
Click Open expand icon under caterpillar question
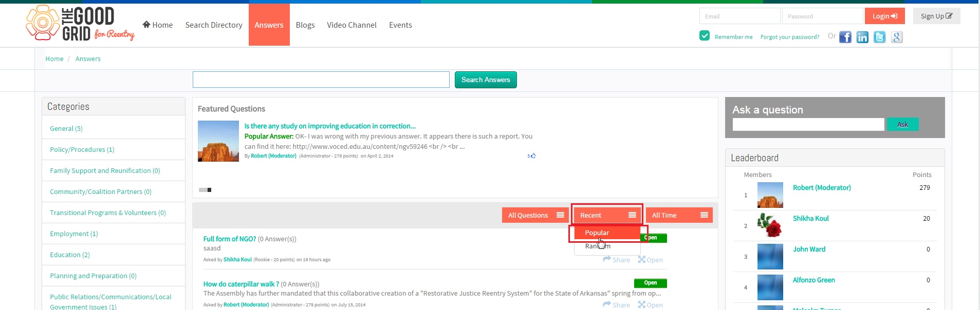[641, 304]
